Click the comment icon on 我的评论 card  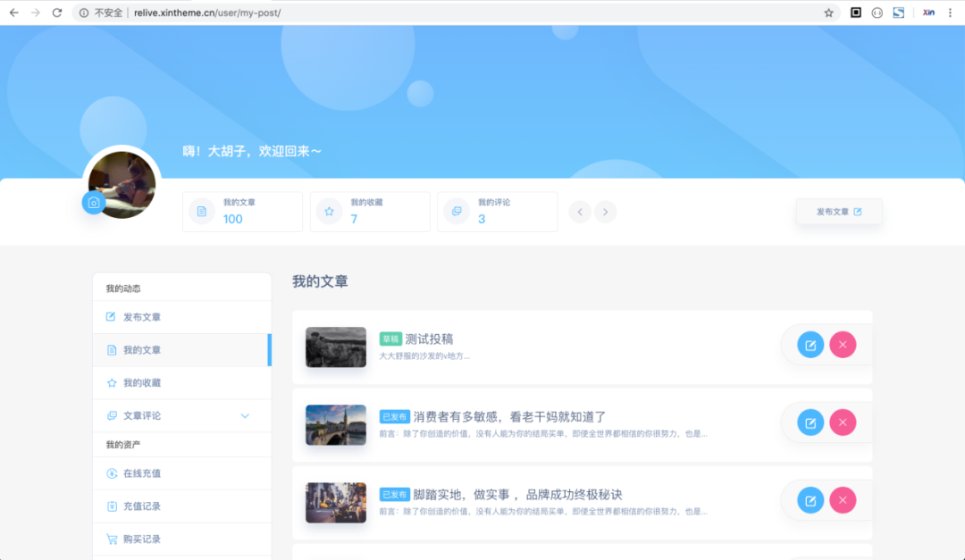[x=456, y=212]
